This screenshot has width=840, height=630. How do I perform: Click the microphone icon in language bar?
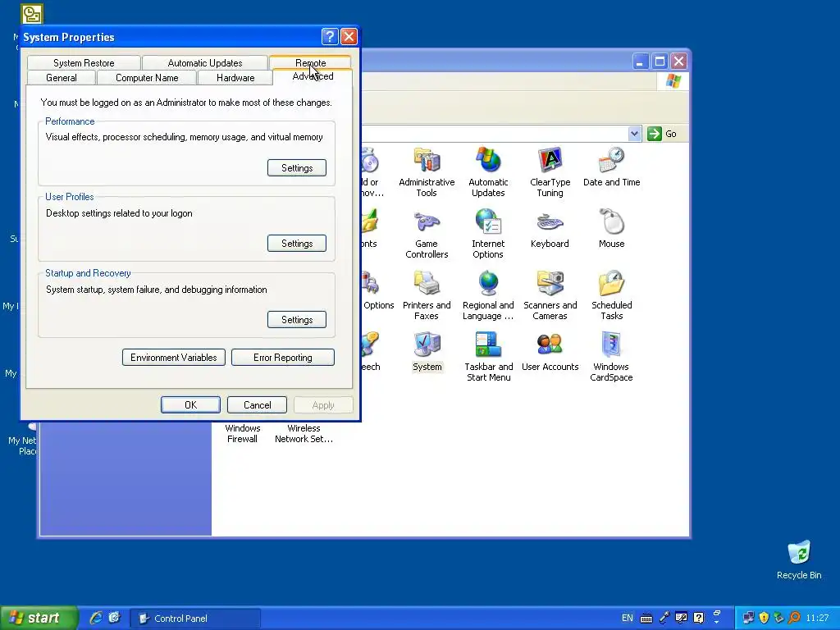point(664,618)
